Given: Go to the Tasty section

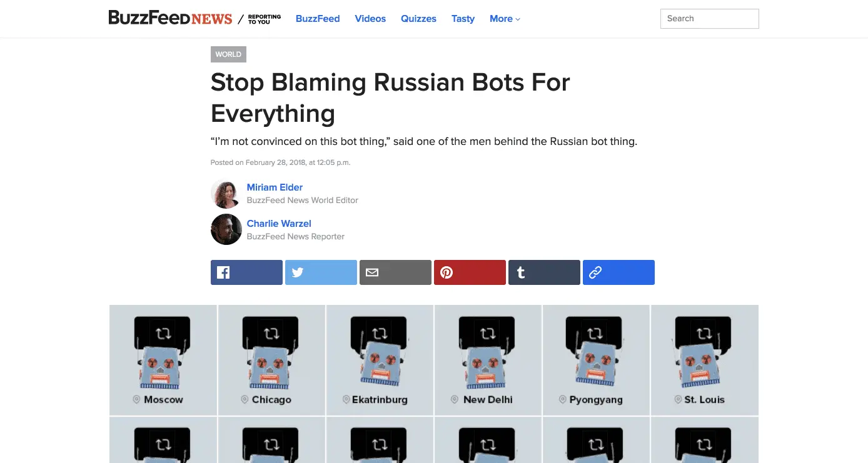Looking at the screenshot, I should pos(463,19).
